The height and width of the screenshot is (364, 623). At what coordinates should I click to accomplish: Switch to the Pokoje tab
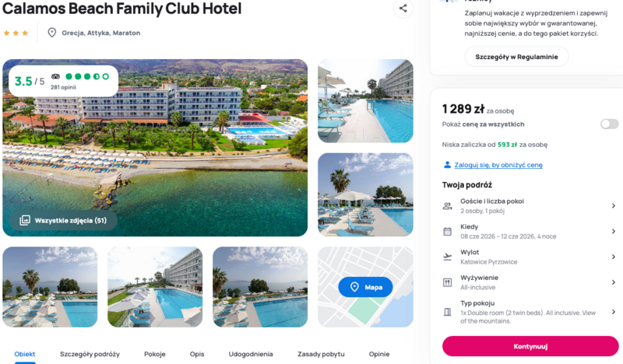pyautogui.click(x=154, y=354)
